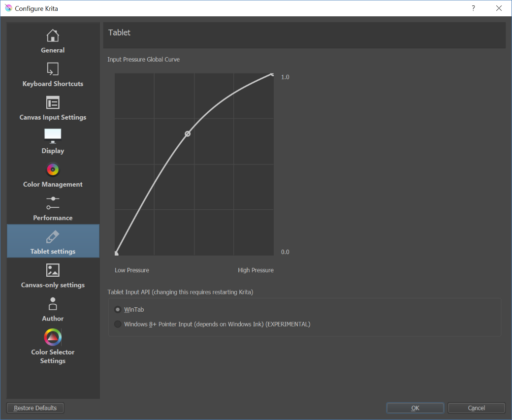Open the General settings house icon

coord(53,35)
